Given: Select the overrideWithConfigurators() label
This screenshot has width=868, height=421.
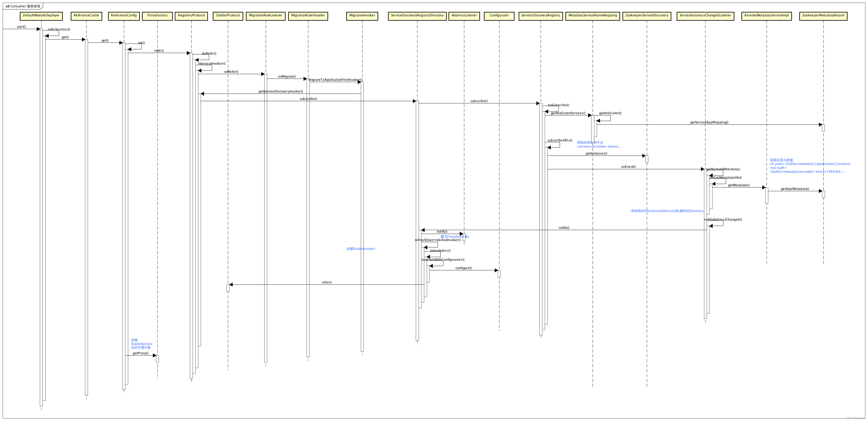Looking at the screenshot, I should tap(443, 259).
